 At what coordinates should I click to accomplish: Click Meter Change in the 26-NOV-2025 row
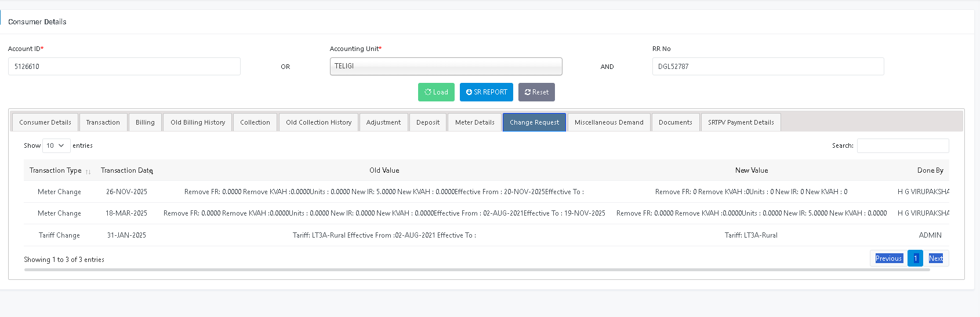click(x=59, y=192)
